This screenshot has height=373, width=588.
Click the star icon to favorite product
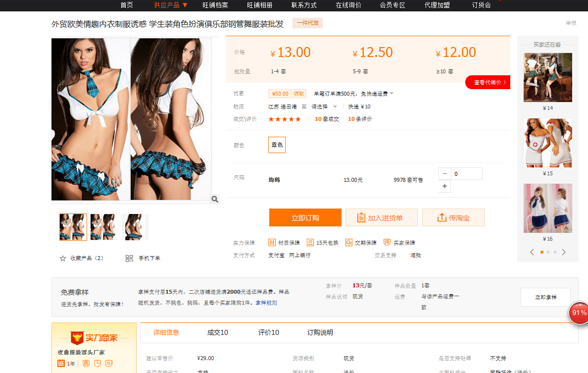point(63,258)
